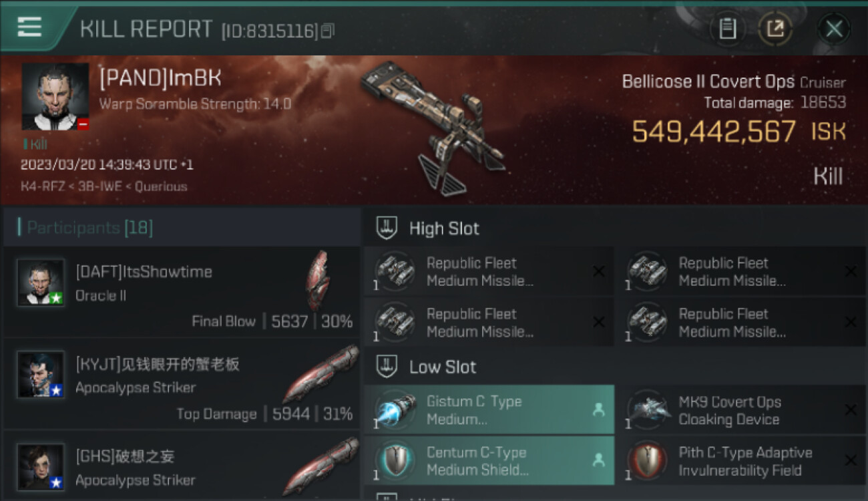Expand the Participants [18] list header

182,228
